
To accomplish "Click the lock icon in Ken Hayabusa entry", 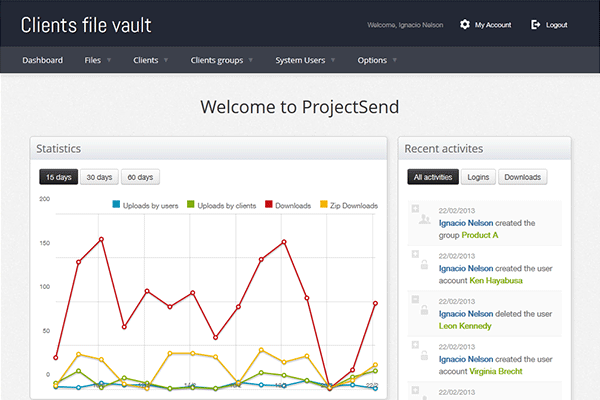I will [x=425, y=265].
